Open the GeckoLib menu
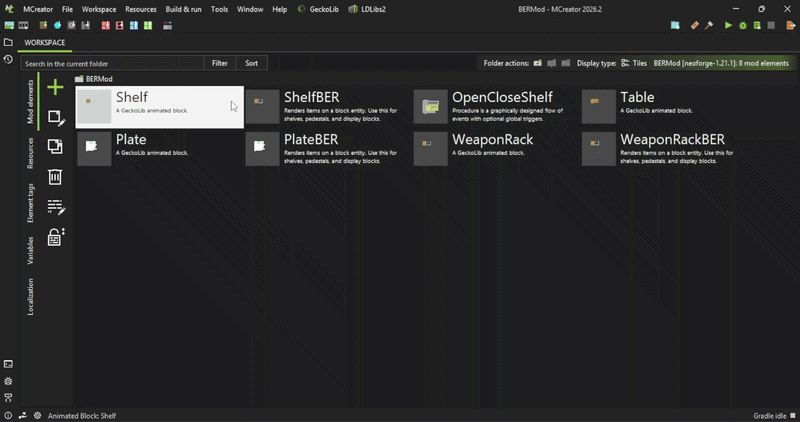Image resolution: width=800 pixels, height=422 pixels. tap(318, 9)
